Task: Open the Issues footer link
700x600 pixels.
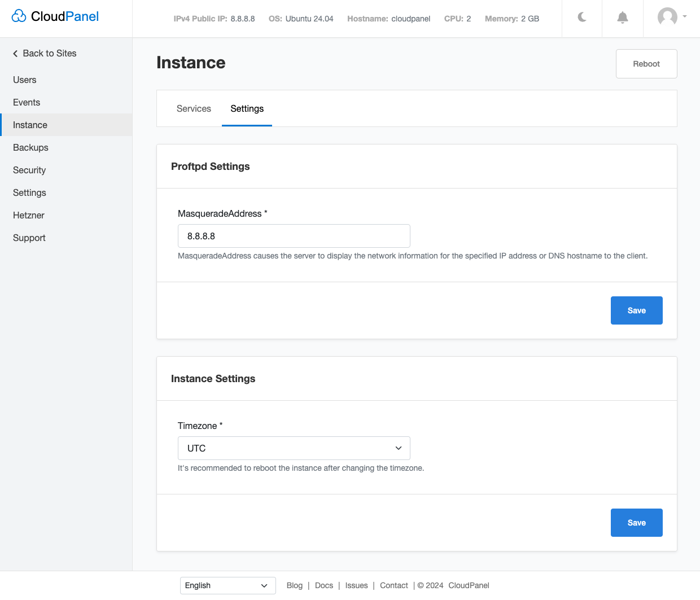Action: 356,585
